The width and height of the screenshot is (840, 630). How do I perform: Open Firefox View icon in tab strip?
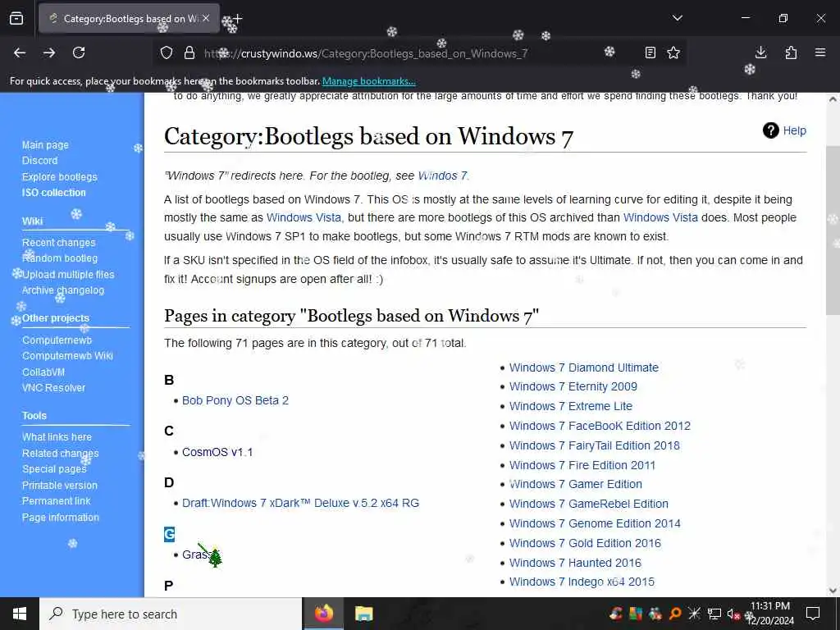[x=16, y=18]
